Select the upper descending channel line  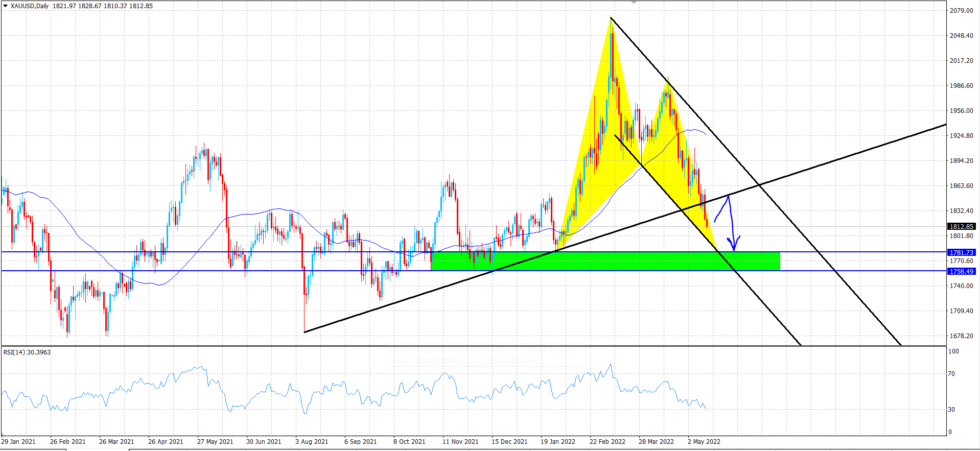(756, 182)
